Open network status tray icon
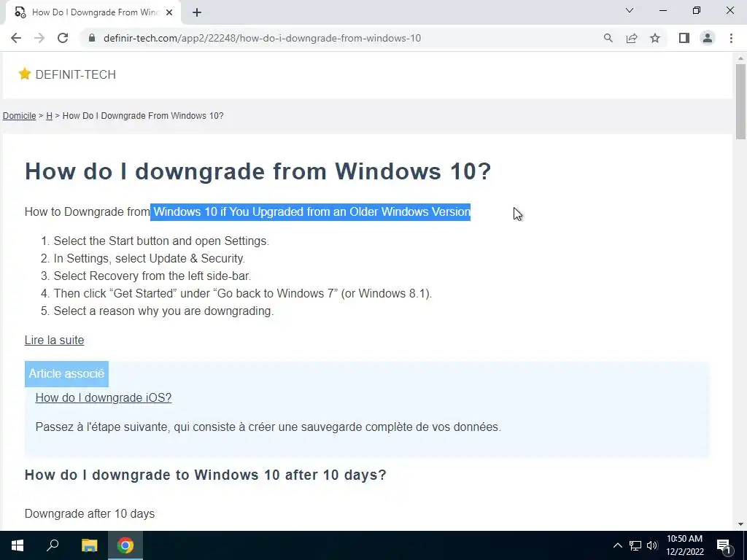This screenshot has width=747, height=560. [635, 545]
